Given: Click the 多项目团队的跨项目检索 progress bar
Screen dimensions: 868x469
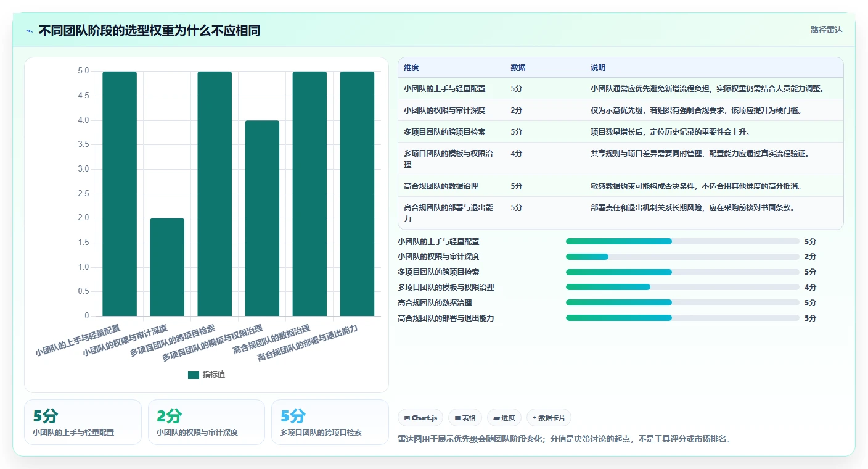Looking at the screenshot, I should coord(682,272).
